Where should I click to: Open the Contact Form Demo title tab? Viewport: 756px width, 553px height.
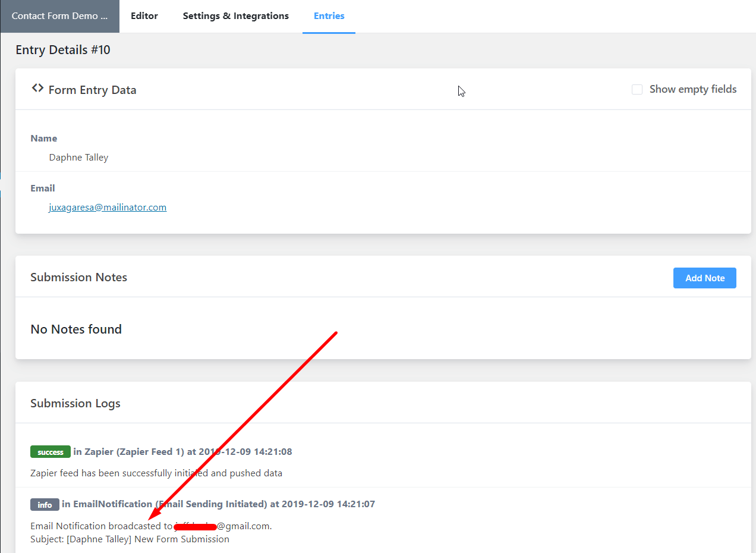click(59, 16)
